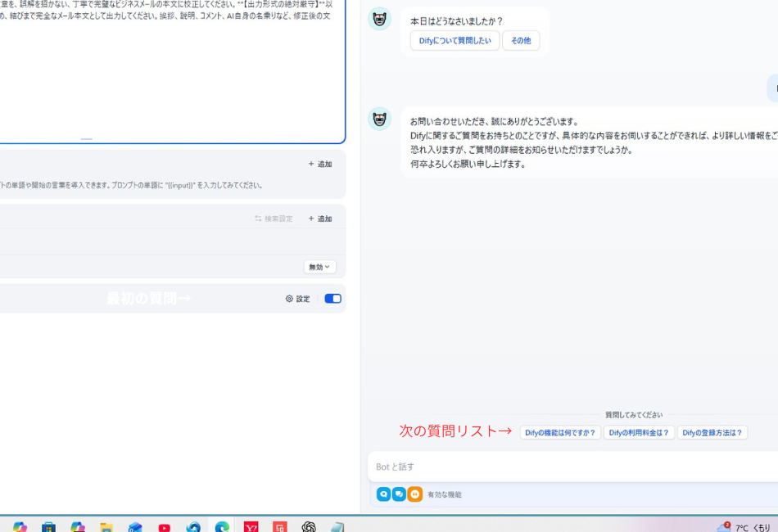
Task: Click the Difyの利用料金は? question chip
Action: coord(640,432)
